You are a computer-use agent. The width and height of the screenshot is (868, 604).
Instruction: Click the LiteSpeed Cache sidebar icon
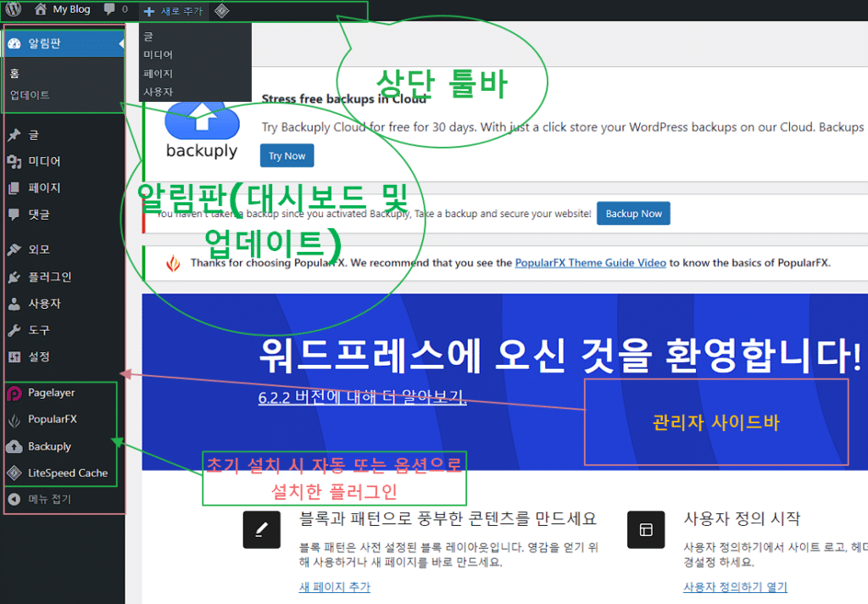[x=14, y=473]
